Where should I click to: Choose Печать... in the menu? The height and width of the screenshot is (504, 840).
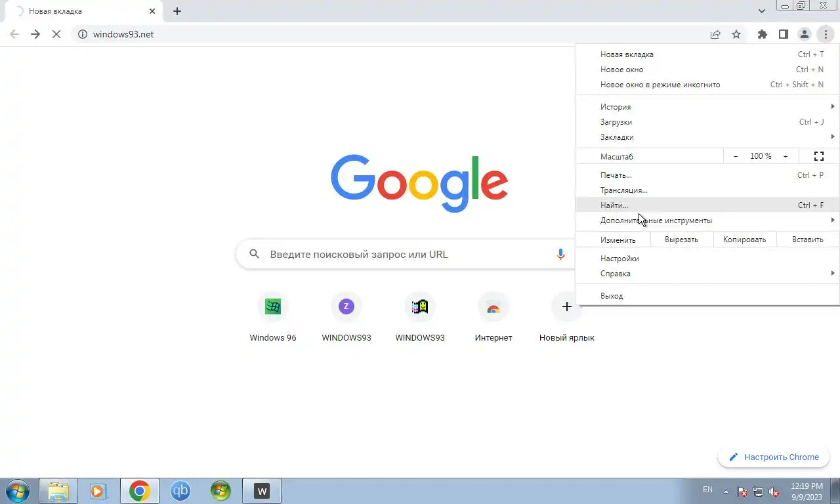tap(707, 175)
